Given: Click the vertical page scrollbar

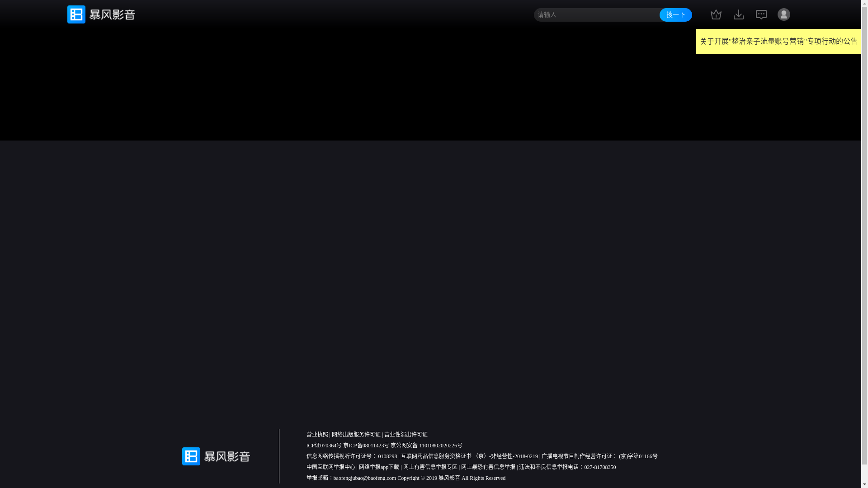Looking at the screenshot, I should tap(864, 244).
